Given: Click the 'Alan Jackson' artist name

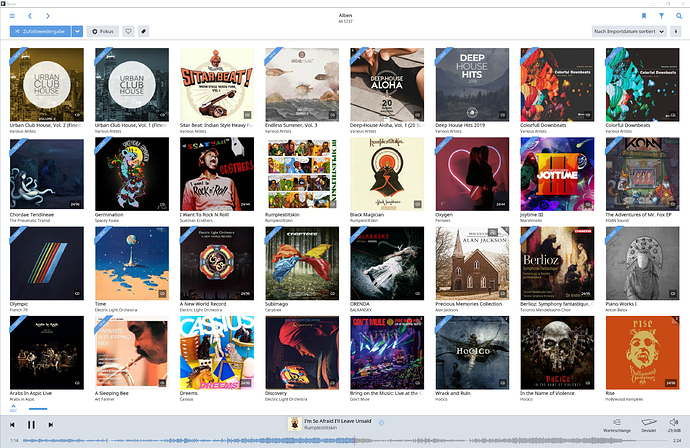Looking at the screenshot, I should tap(447, 310).
